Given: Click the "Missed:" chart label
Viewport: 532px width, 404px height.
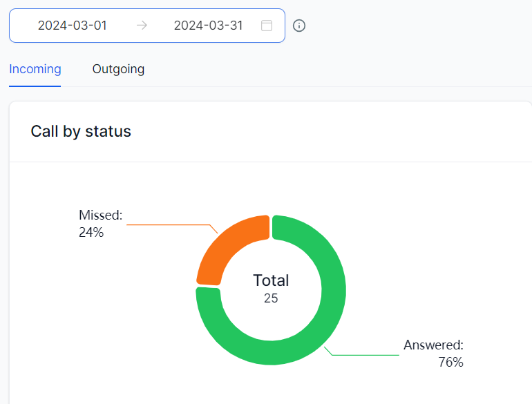Looking at the screenshot, I should pos(100,215).
